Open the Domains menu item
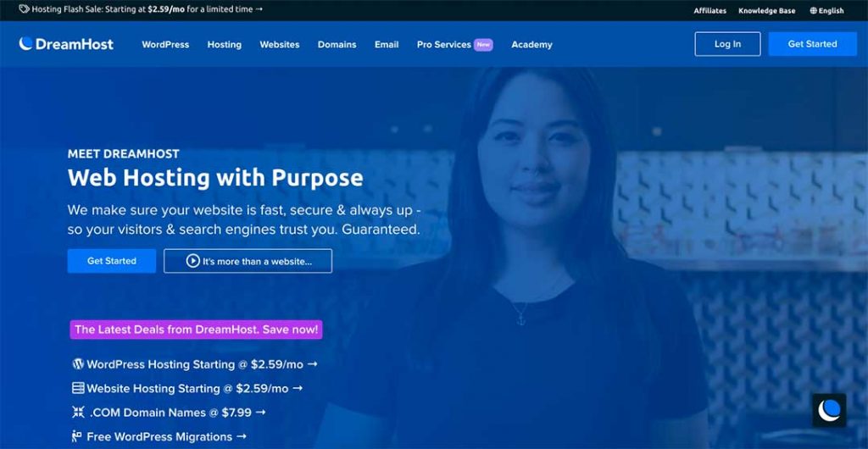 (337, 44)
